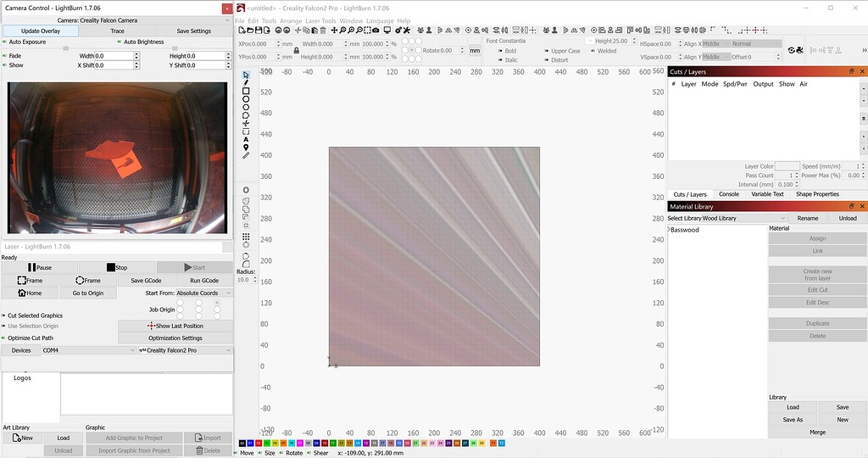Toggle the aspect ratio lock icon
Screen dimensions: 868x458
296,50
